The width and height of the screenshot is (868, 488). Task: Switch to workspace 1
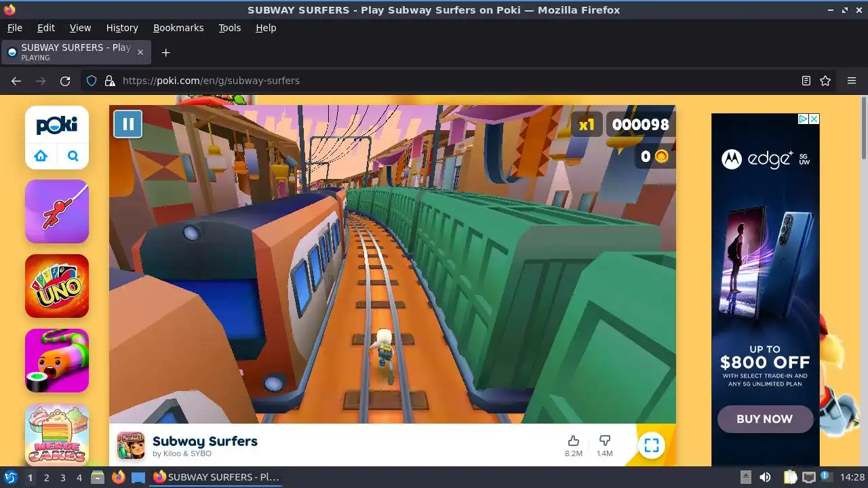(30, 478)
